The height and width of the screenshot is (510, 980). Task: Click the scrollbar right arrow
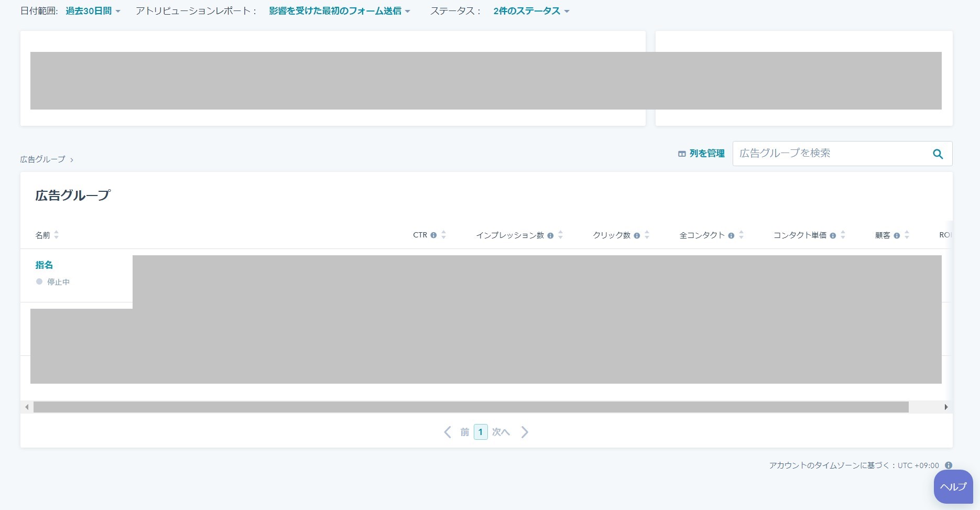[x=946, y=407]
